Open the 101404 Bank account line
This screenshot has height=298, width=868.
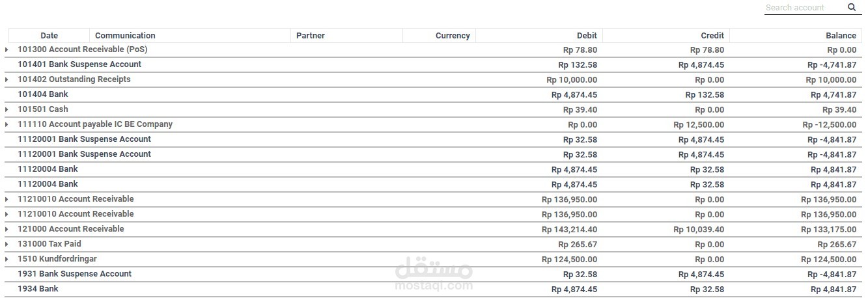point(433,94)
